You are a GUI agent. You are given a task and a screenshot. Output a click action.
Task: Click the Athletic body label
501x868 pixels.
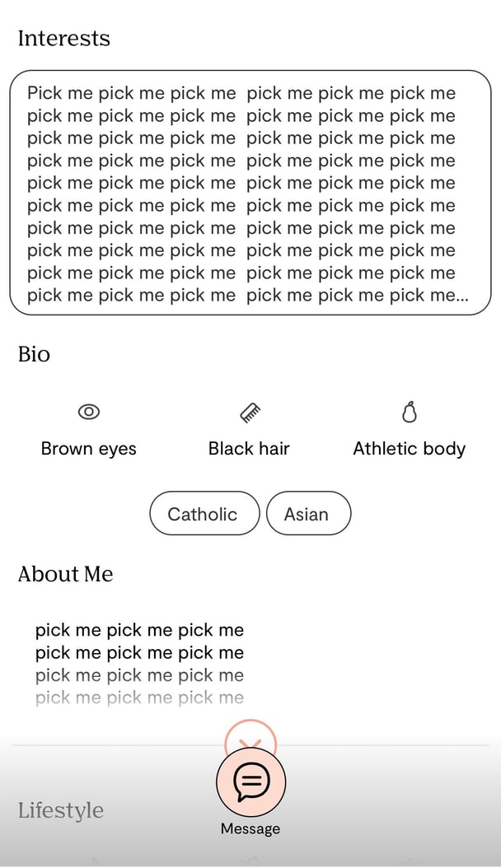click(x=409, y=448)
